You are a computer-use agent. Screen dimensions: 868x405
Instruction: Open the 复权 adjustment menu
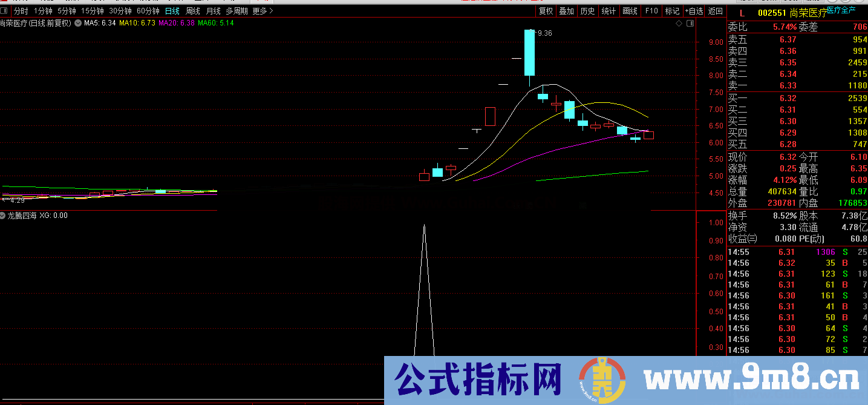click(546, 11)
